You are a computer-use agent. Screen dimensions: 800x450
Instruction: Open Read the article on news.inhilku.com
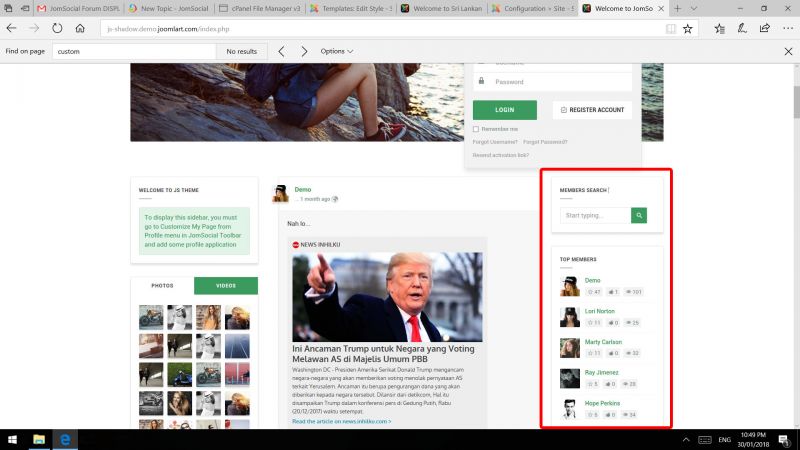click(x=342, y=421)
